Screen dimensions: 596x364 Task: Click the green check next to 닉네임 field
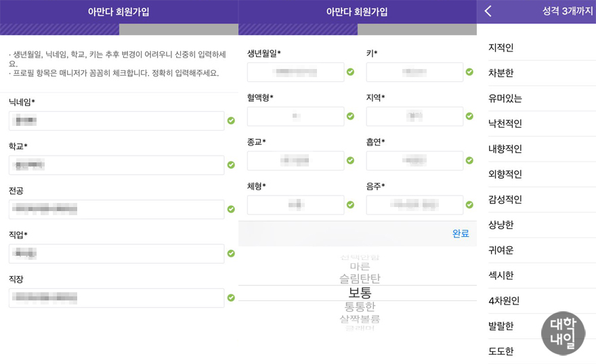pyautogui.click(x=231, y=120)
